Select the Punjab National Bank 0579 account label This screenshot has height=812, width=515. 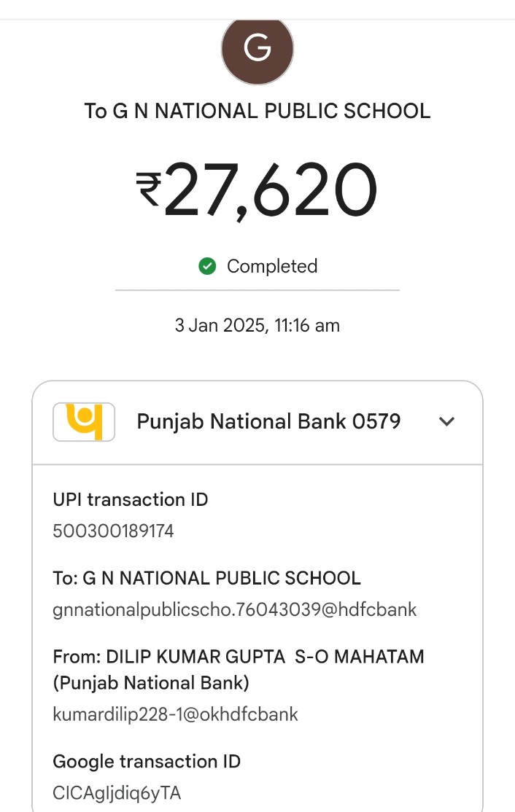268,421
